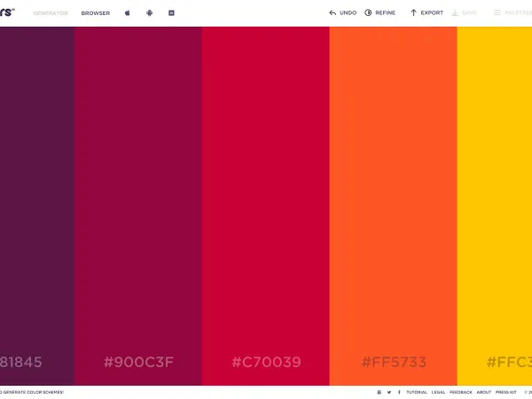The width and height of the screenshot is (532, 399).
Task: Click the #900C3F hex code text
Action: coord(138,362)
